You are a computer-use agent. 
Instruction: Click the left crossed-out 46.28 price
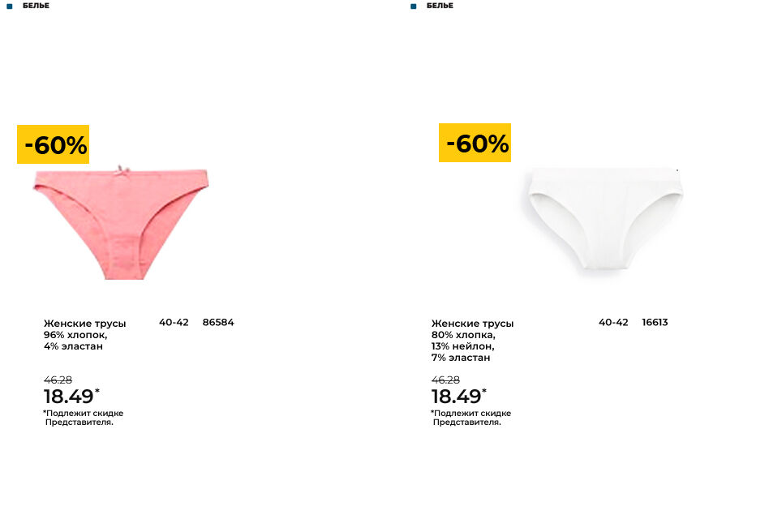point(58,380)
